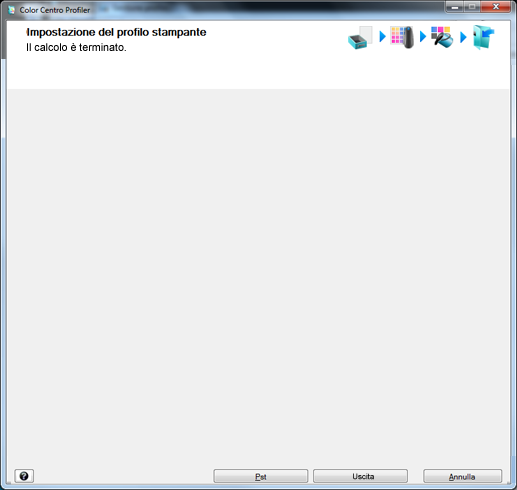Image resolution: width=517 pixels, height=490 pixels.
Task: Click the printer and paper step icon
Action: (x=360, y=38)
